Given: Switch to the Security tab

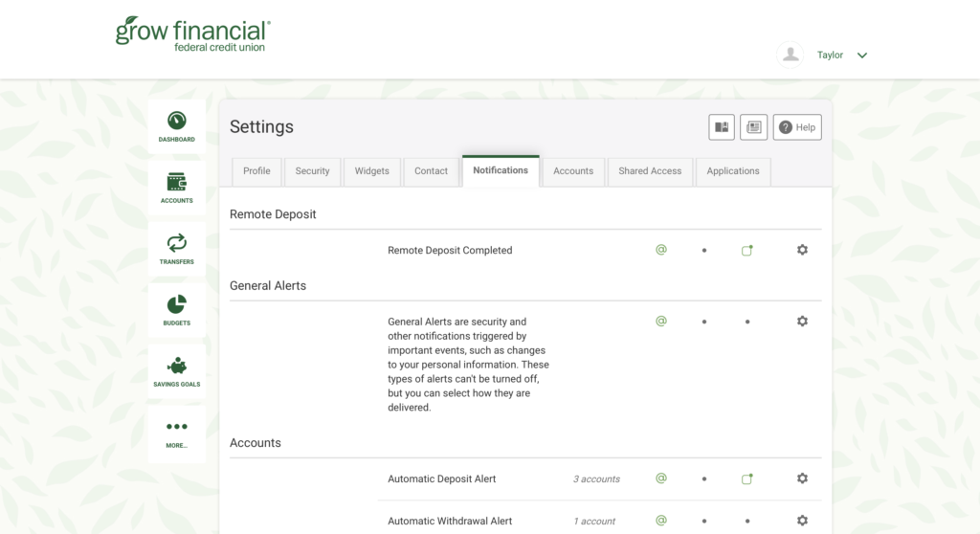Looking at the screenshot, I should (312, 171).
